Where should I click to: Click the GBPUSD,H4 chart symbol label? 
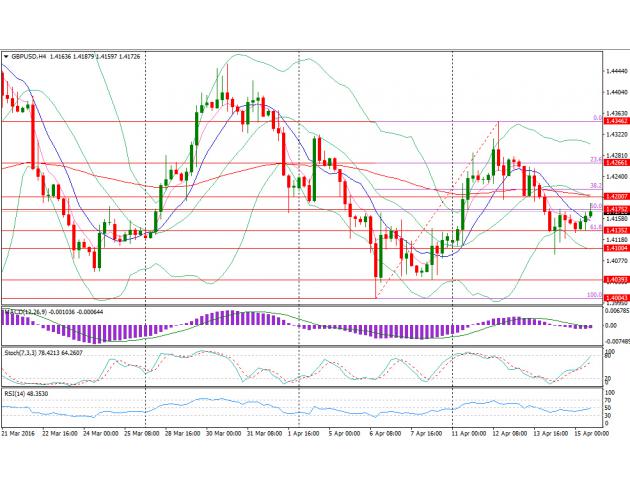(x=28, y=57)
